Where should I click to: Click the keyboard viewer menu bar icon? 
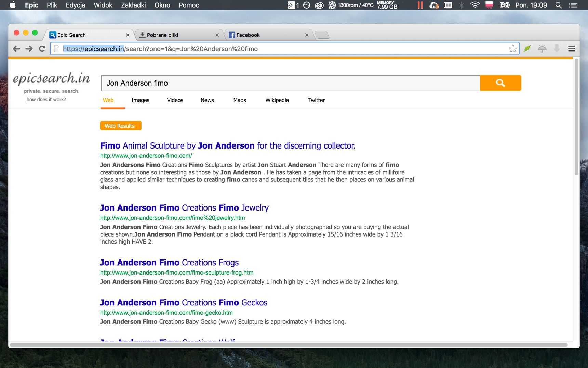tap(448, 5)
